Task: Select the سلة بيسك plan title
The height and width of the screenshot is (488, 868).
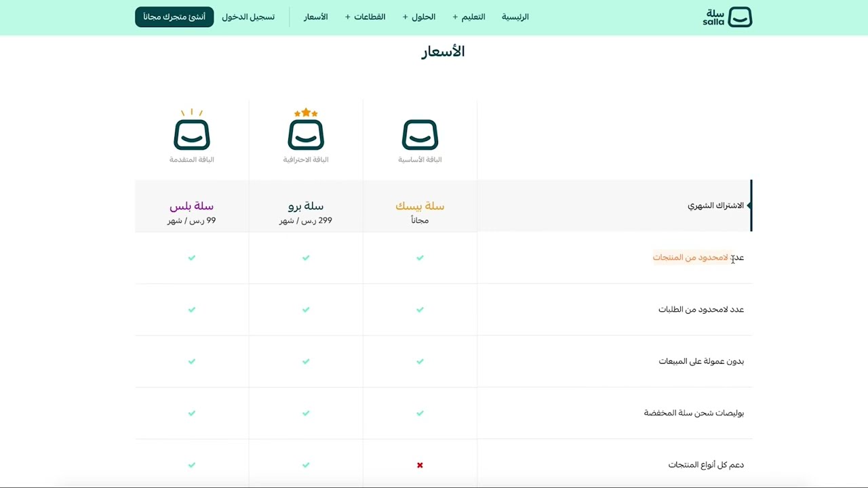Action: click(x=420, y=206)
